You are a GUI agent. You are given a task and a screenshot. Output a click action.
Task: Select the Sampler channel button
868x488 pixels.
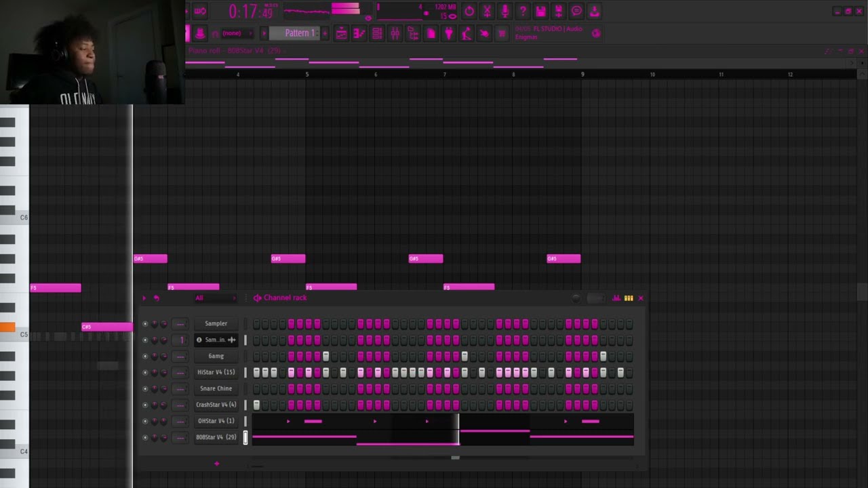[216, 324]
